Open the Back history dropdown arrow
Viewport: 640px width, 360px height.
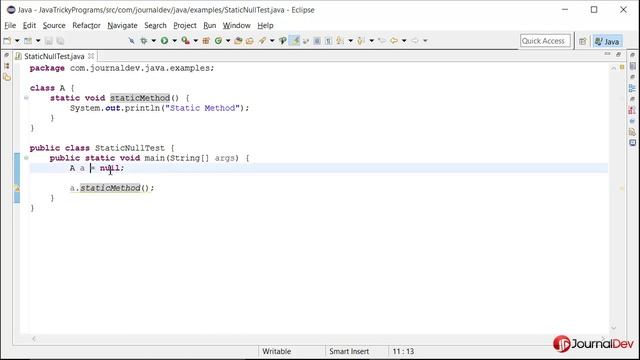point(404,41)
